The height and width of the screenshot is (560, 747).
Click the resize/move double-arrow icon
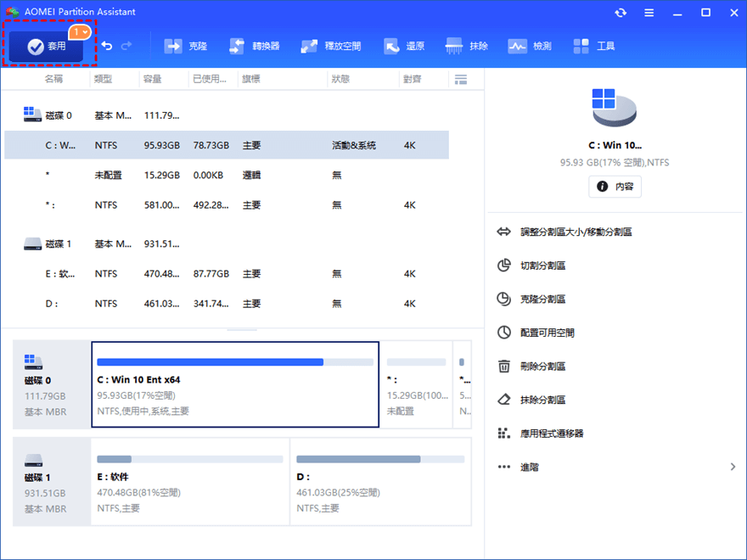(503, 232)
